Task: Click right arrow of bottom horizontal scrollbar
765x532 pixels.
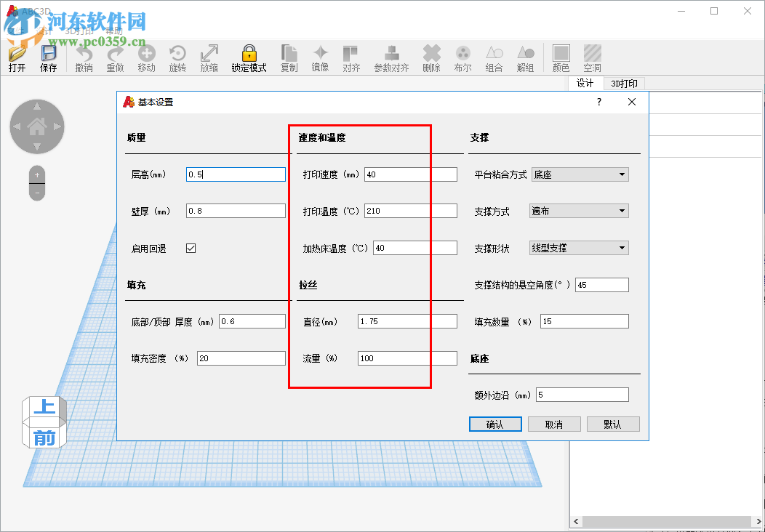Action: click(x=758, y=521)
